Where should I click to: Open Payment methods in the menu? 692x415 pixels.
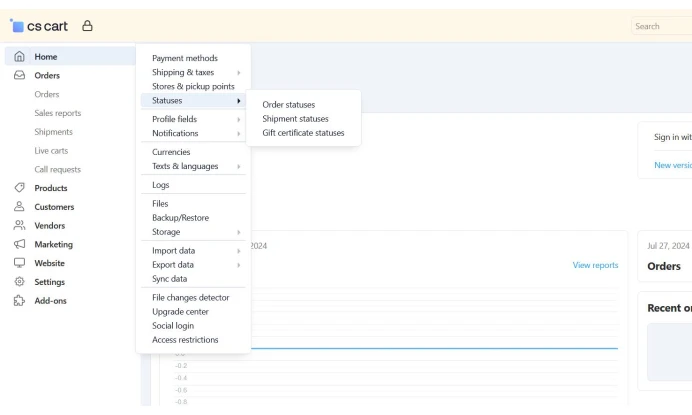click(185, 58)
